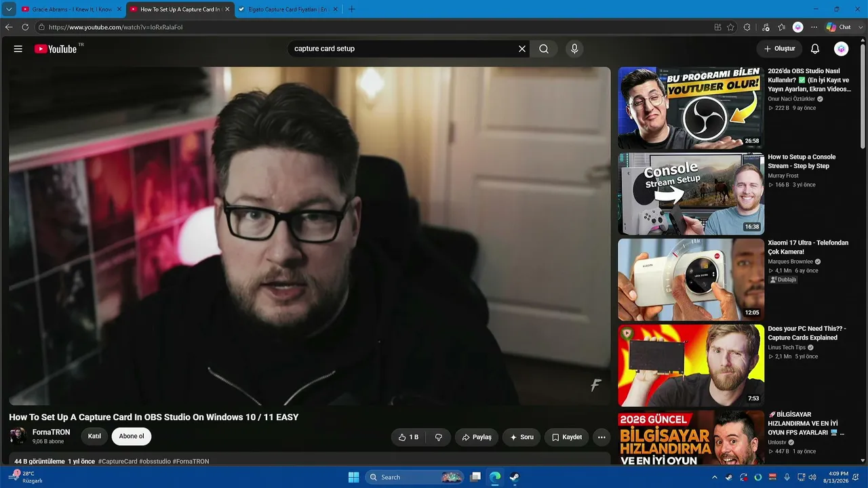The image size is (868, 488).
Task: Go to the YouTube home logo
Action: coord(56,49)
